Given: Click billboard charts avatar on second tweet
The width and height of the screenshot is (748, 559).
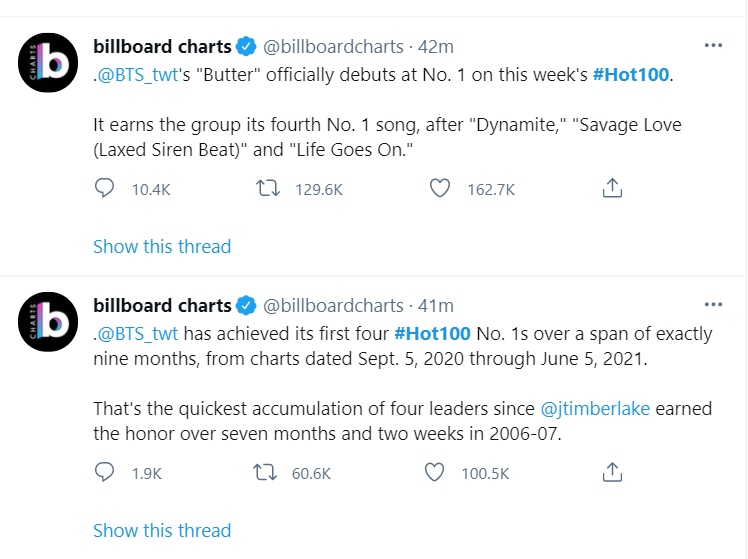Looking at the screenshot, I should click(x=49, y=322).
